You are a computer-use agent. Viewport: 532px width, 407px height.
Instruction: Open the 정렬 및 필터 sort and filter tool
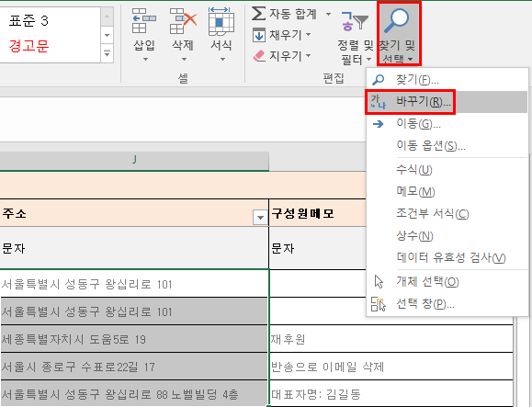(x=355, y=36)
